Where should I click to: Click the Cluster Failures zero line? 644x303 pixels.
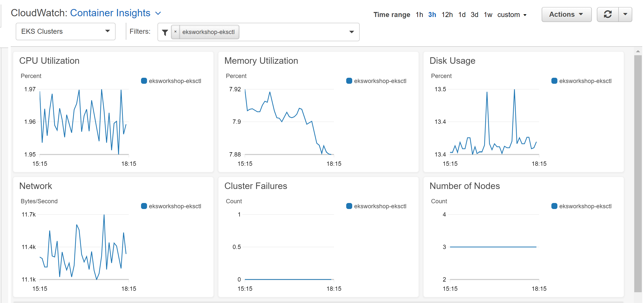[288, 279]
